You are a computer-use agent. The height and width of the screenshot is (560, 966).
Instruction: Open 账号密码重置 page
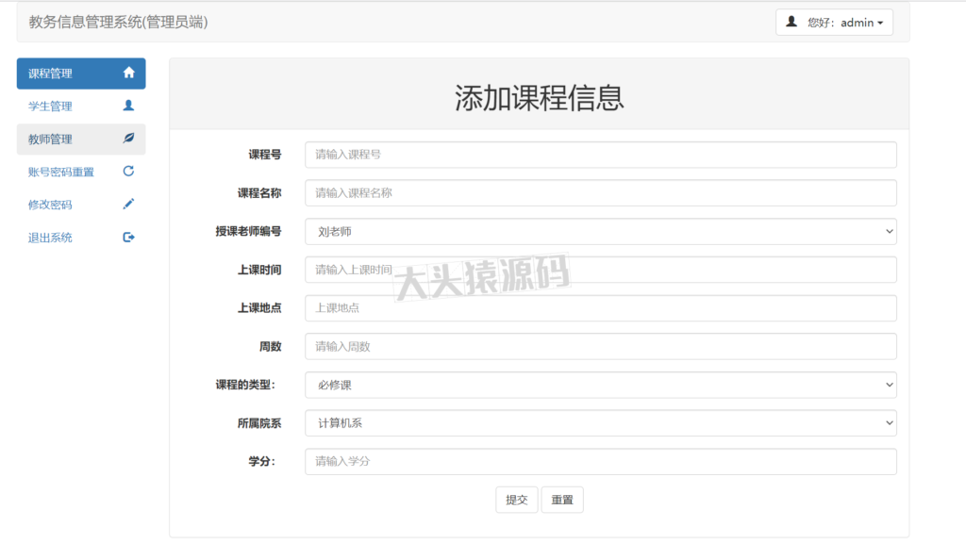[x=81, y=172]
